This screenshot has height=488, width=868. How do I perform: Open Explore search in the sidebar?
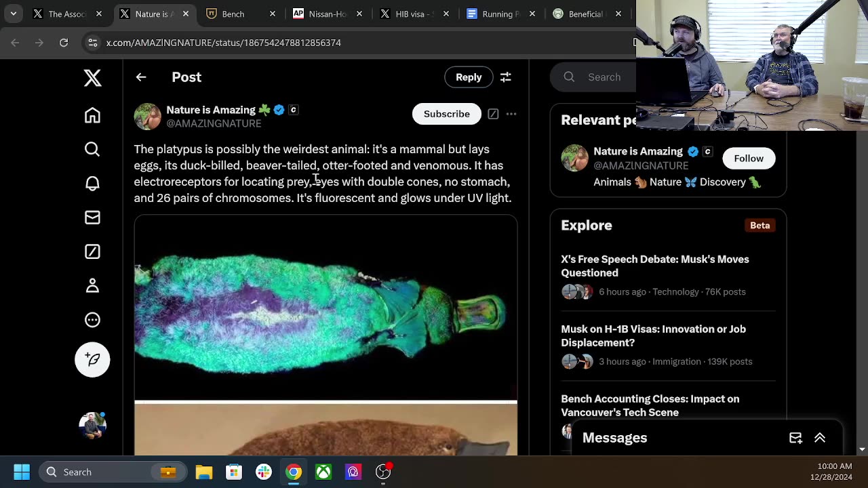pos(92,149)
